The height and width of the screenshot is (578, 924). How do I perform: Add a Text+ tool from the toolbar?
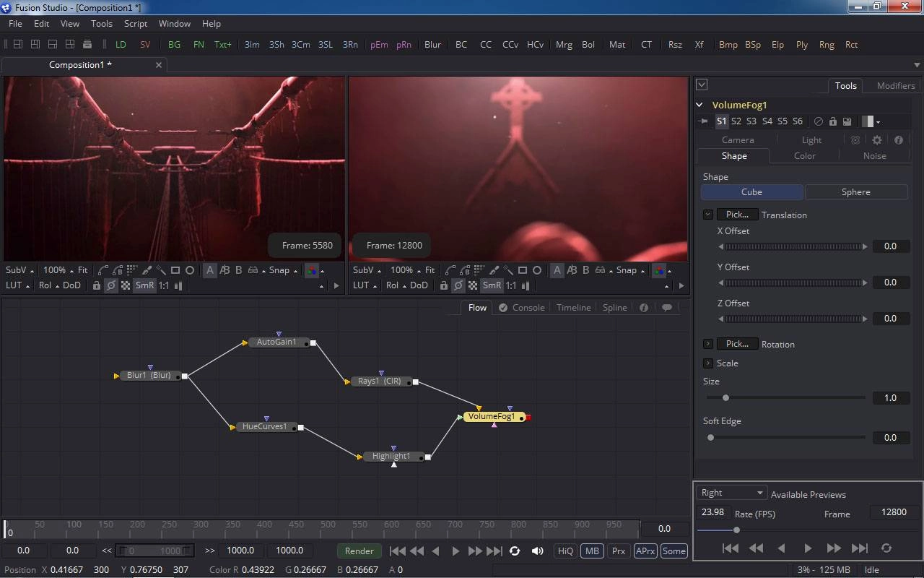[223, 44]
